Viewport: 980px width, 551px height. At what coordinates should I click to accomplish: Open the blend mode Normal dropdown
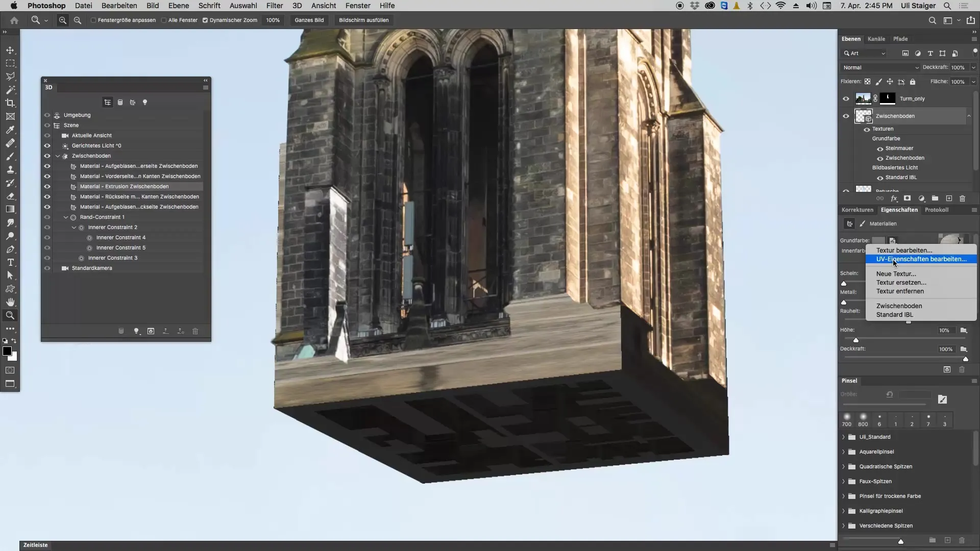coord(880,67)
